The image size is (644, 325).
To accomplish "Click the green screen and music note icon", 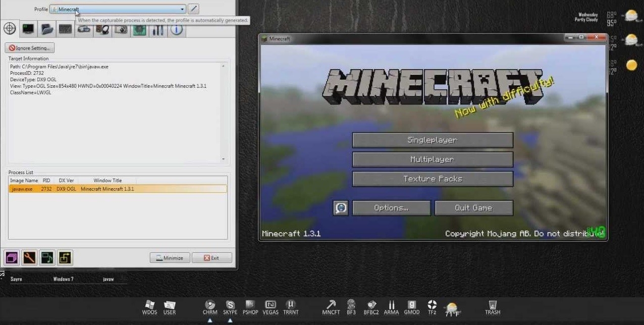I will click(x=47, y=258).
